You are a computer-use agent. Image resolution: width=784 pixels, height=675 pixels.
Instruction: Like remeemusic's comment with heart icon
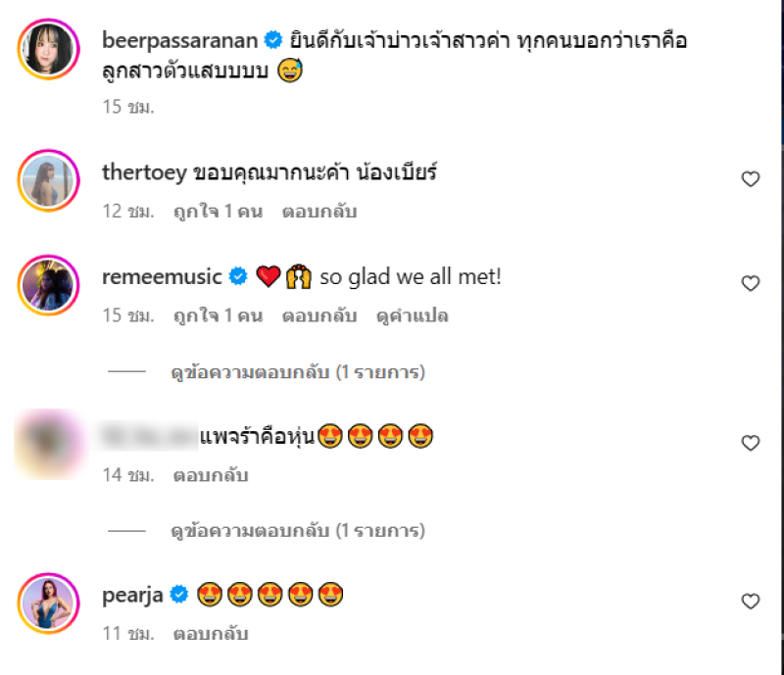750,283
